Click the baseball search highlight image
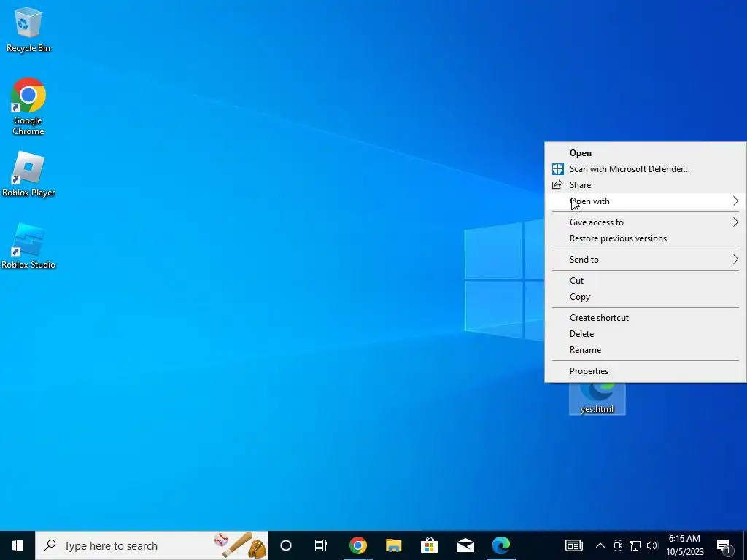The width and height of the screenshot is (747, 560). click(x=239, y=545)
